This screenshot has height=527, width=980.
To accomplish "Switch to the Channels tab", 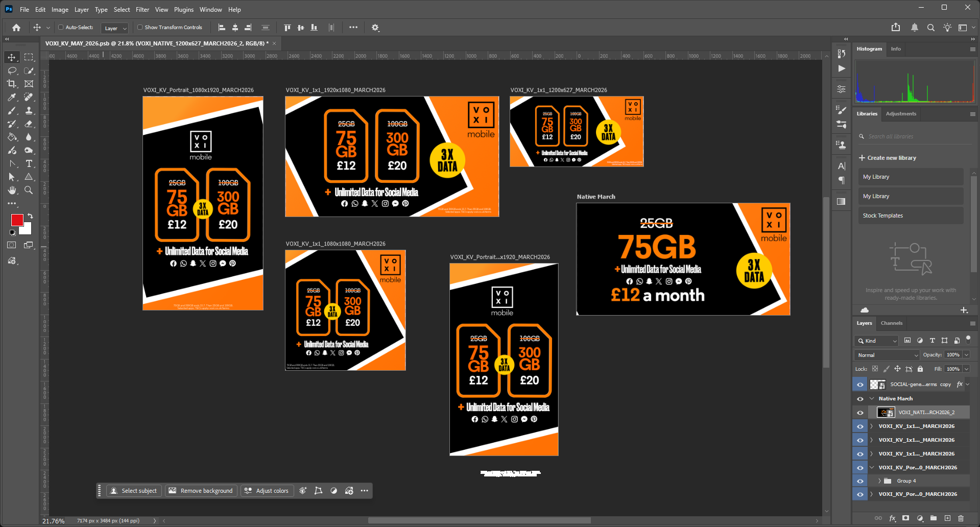I will click(x=892, y=323).
